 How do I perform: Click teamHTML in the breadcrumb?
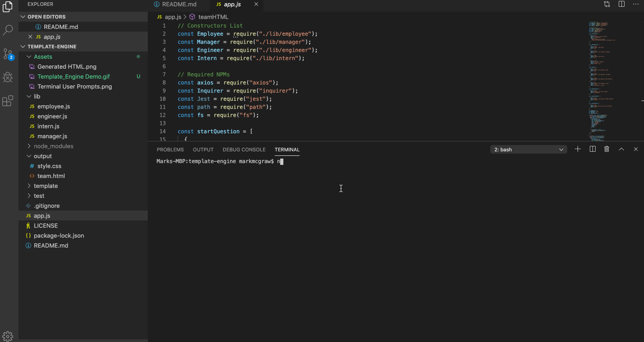pyautogui.click(x=213, y=17)
